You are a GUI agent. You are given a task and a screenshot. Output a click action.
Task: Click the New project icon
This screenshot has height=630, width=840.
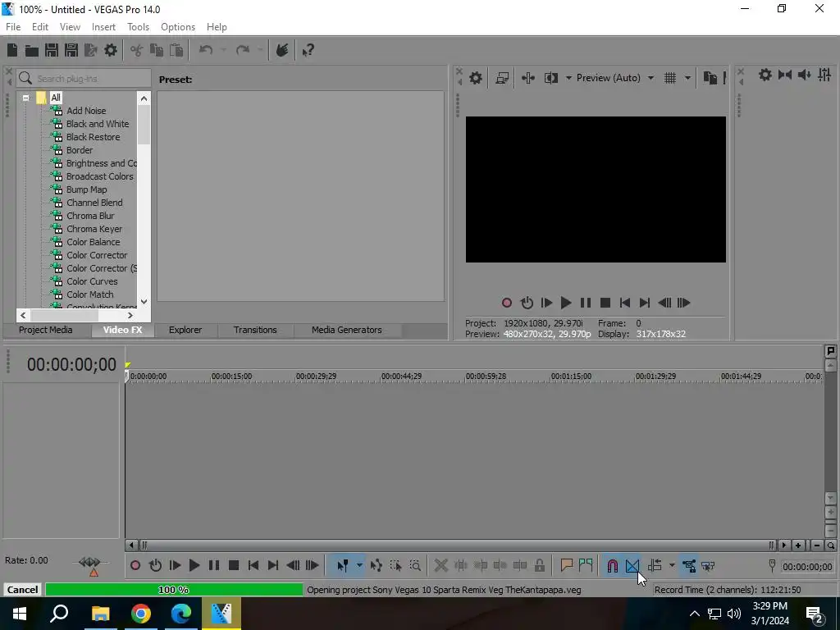point(12,50)
